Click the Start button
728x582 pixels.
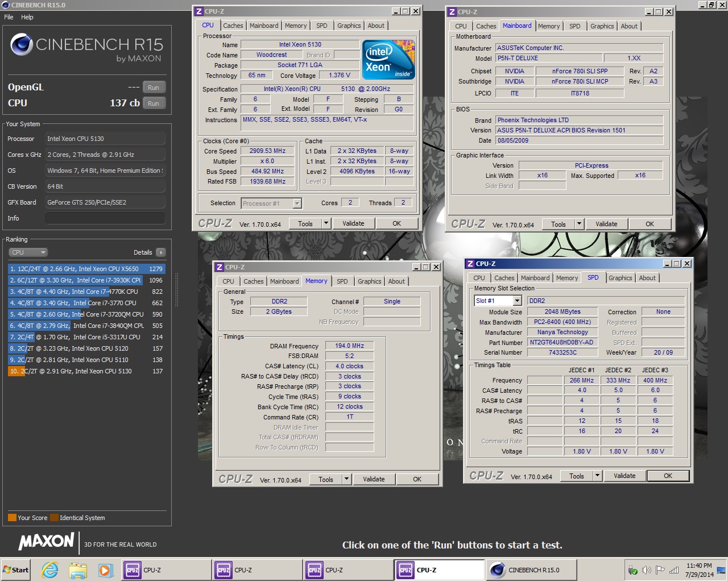[x=16, y=570]
